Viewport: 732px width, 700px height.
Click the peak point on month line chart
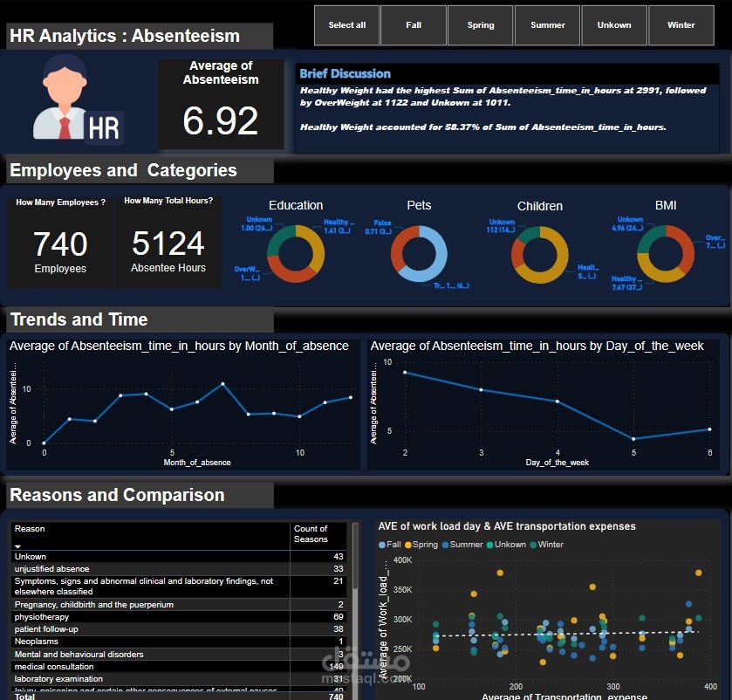(x=222, y=384)
